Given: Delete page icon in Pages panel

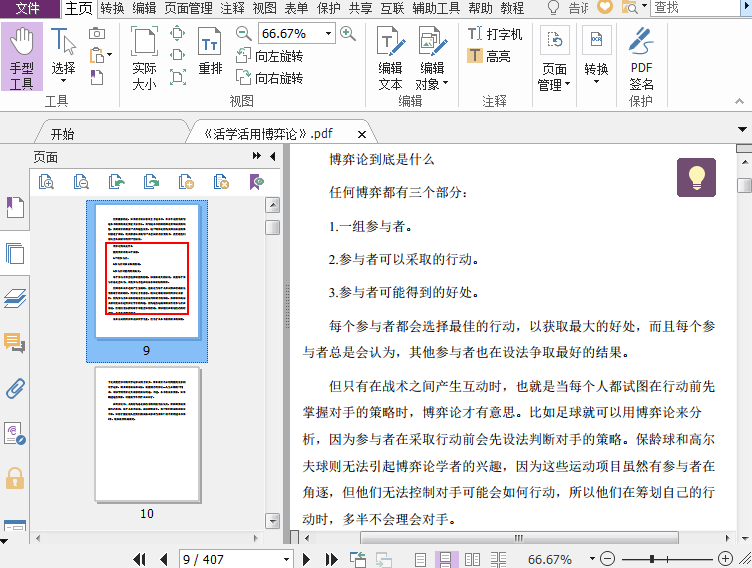Looking at the screenshot, I should coord(221,182).
